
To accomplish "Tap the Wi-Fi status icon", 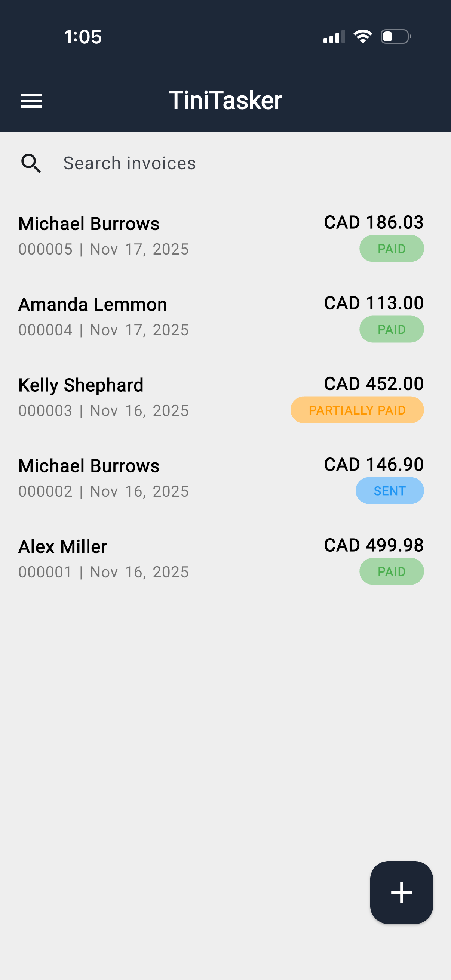I will pos(363,37).
